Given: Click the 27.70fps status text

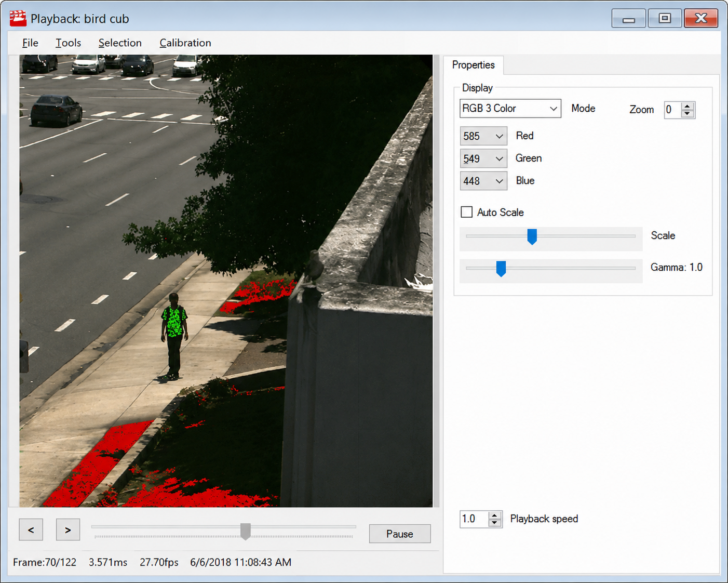Looking at the screenshot, I should click(159, 562).
